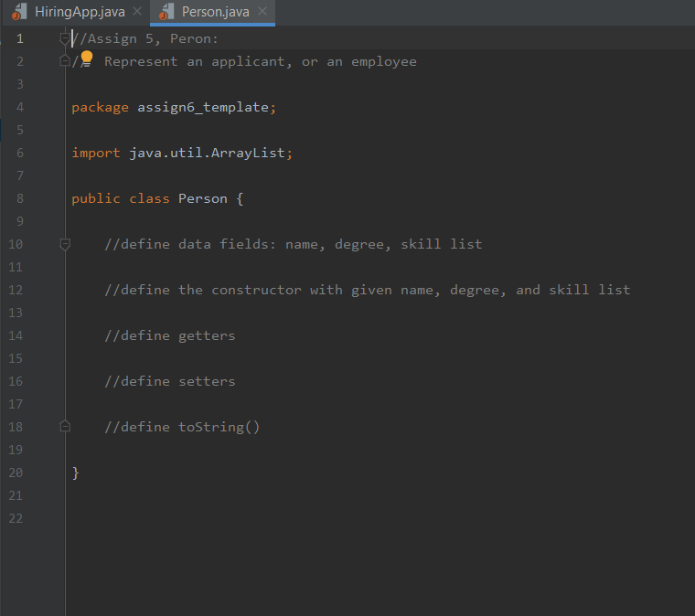Click '//define the constructor' comment
This screenshot has width=695, height=616.
[x=367, y=290]
